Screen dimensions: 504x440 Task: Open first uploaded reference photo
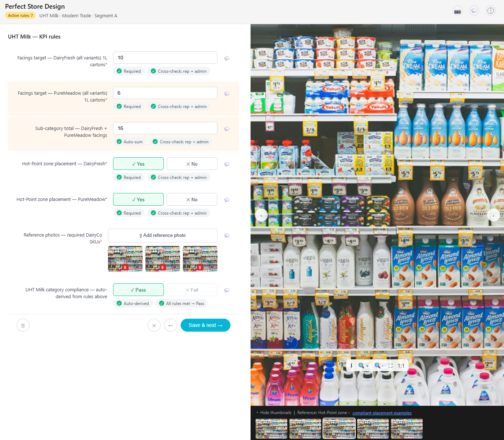[125, 259]
